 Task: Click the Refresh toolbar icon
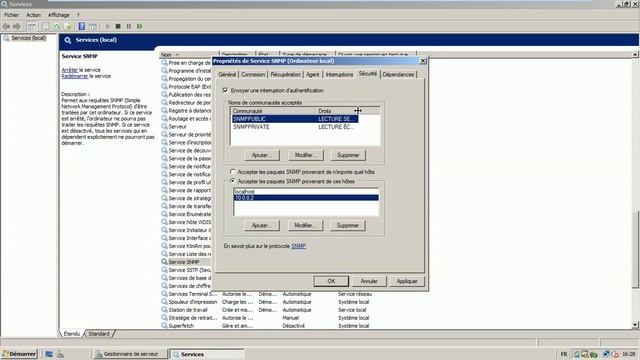click(57, 27)
